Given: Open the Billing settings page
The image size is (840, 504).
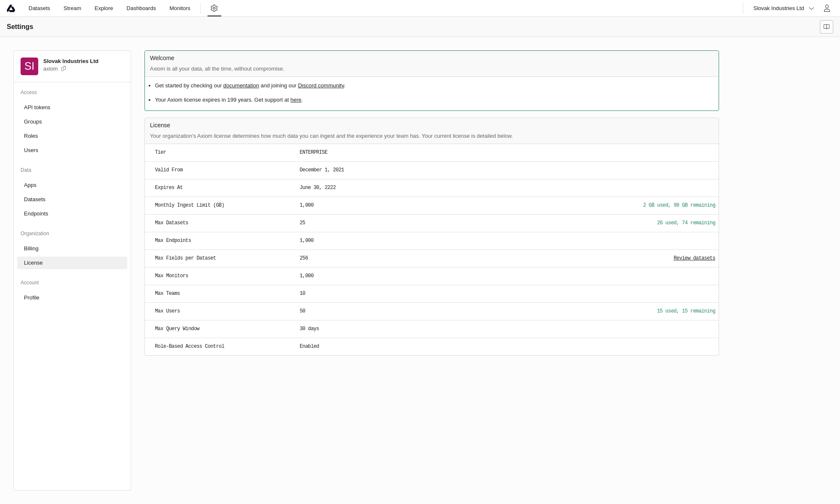Looking at the screenshot, I should pos(31,249).
